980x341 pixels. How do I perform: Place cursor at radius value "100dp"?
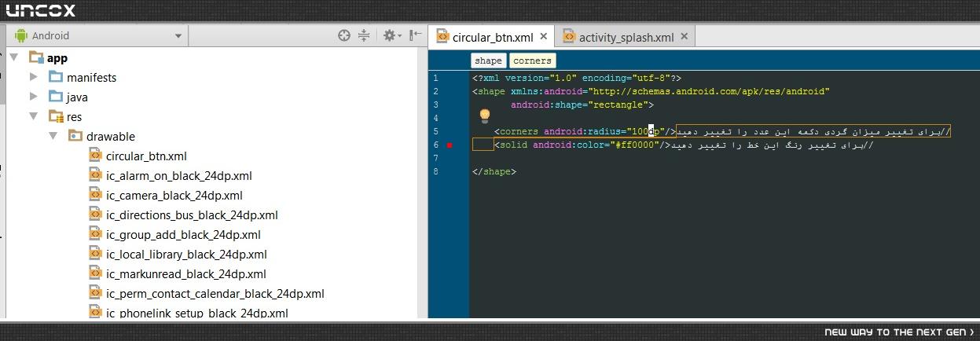coord(646,131)
